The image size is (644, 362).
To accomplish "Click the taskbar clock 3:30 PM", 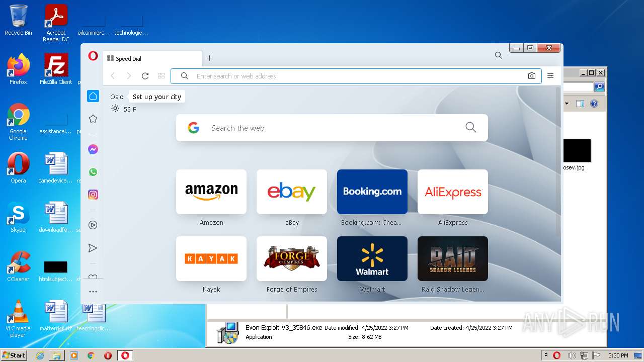I will pyautogui.click(x=618, y=355).
